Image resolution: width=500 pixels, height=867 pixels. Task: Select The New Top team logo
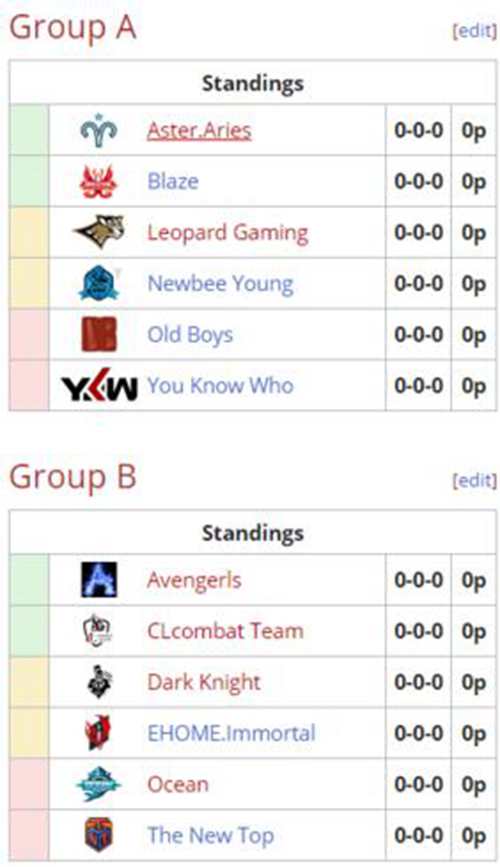[x=98, y=835]
